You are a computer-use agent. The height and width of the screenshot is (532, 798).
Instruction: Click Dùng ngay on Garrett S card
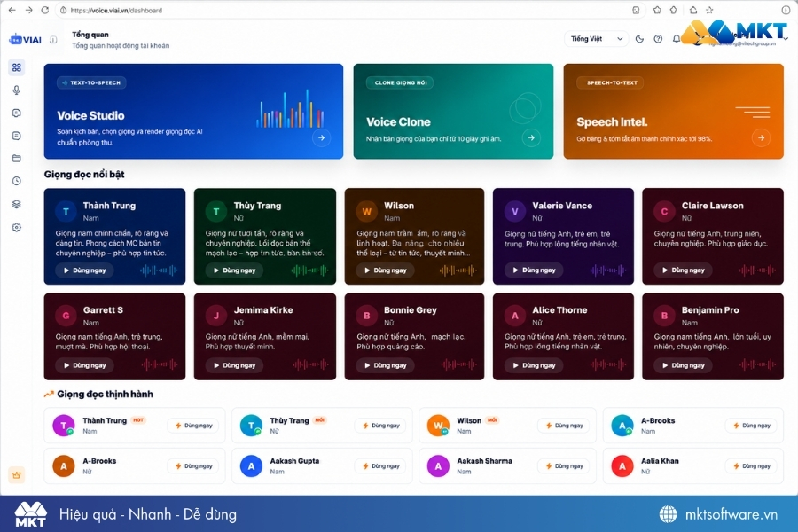(84, 365)
